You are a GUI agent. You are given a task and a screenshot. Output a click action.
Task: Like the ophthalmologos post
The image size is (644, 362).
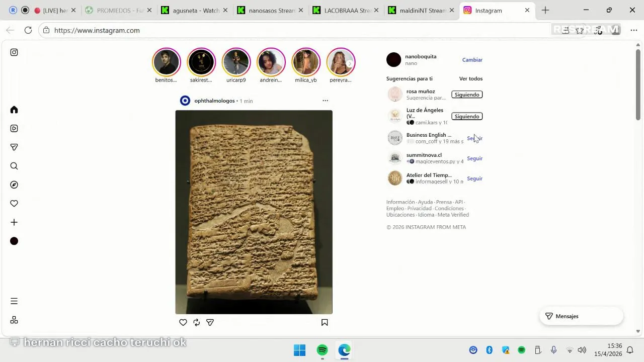(x=183, y=322)
